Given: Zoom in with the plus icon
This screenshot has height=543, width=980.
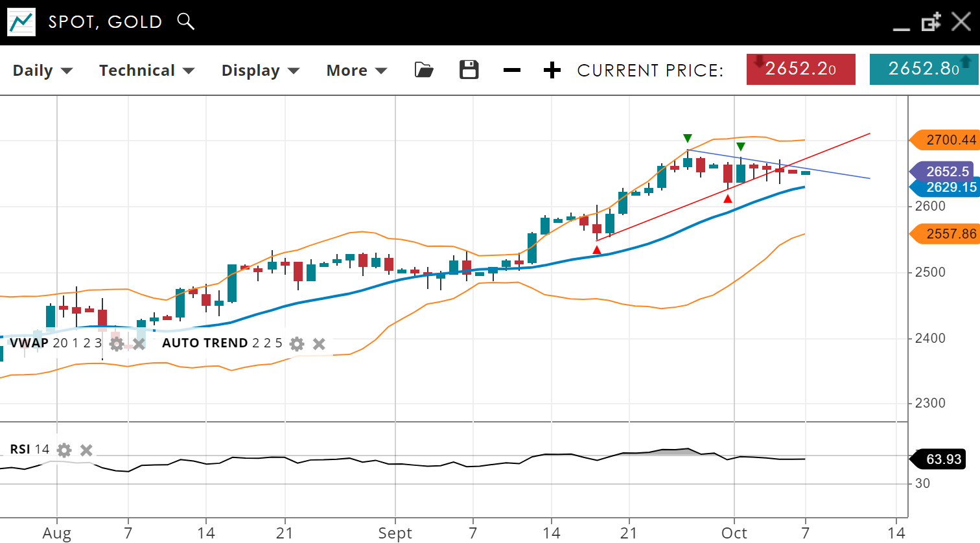Looking at the screenshot, I should point(552,70).
